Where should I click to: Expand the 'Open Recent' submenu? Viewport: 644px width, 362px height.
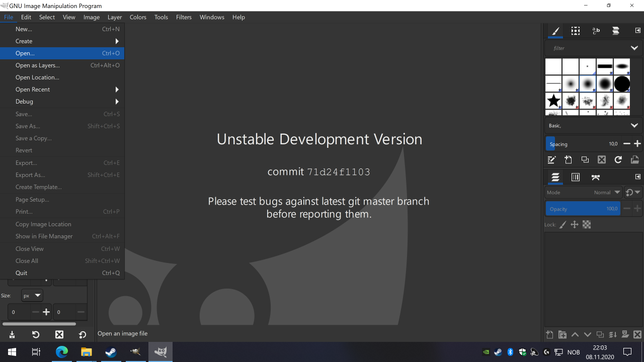[62, 89]
